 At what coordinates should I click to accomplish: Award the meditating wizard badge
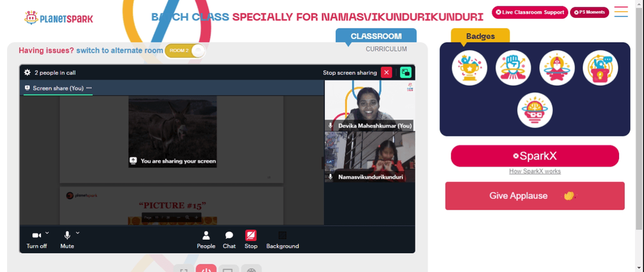point(556,68)
